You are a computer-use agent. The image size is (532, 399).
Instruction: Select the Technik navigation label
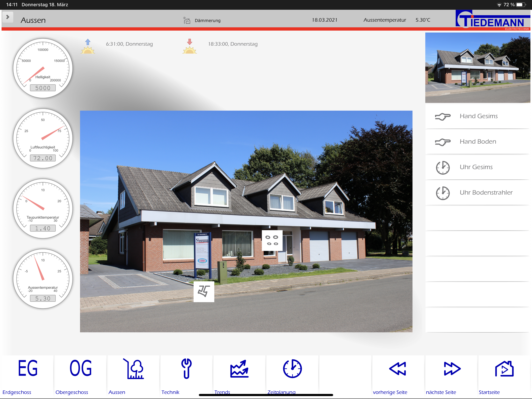(x=170, y=392)
